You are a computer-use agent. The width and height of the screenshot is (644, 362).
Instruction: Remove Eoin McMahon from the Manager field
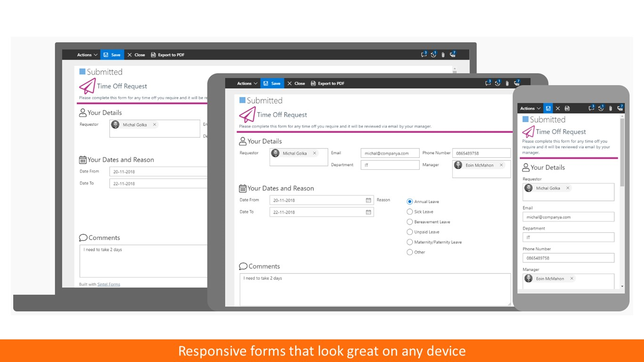[501, 165]
